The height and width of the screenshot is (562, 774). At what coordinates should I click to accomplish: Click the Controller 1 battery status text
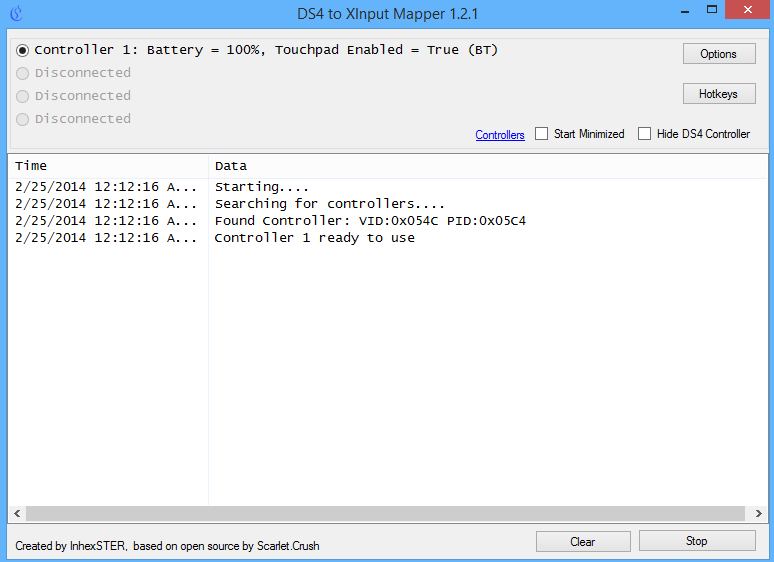point(266,50)
